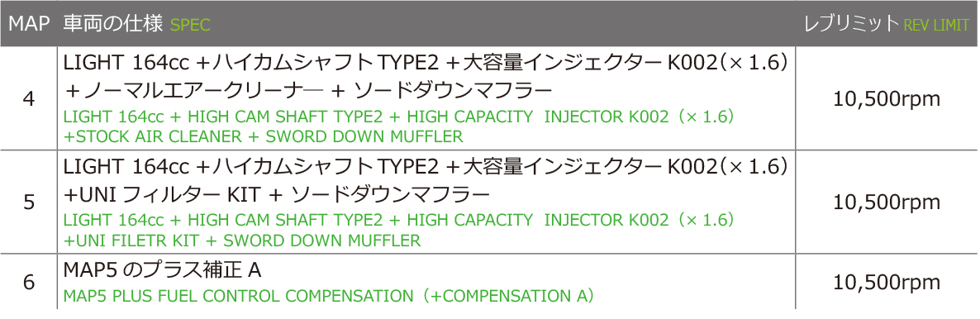Click green text STOCK AIR CLEANER line

[263, 136]
